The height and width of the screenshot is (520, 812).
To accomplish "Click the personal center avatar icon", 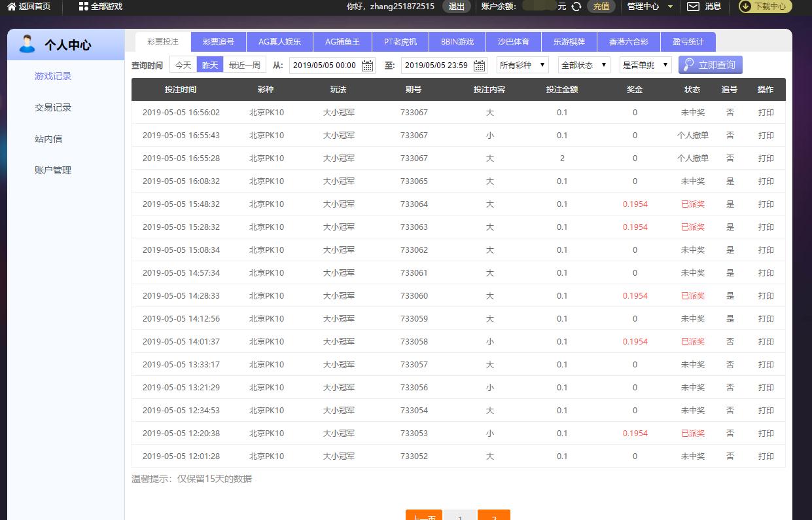I will coord(27,44).
